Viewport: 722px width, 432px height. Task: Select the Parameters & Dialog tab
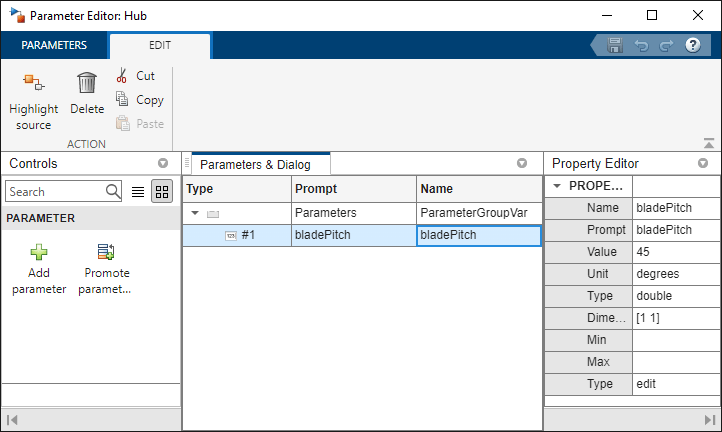coord(257,164)
